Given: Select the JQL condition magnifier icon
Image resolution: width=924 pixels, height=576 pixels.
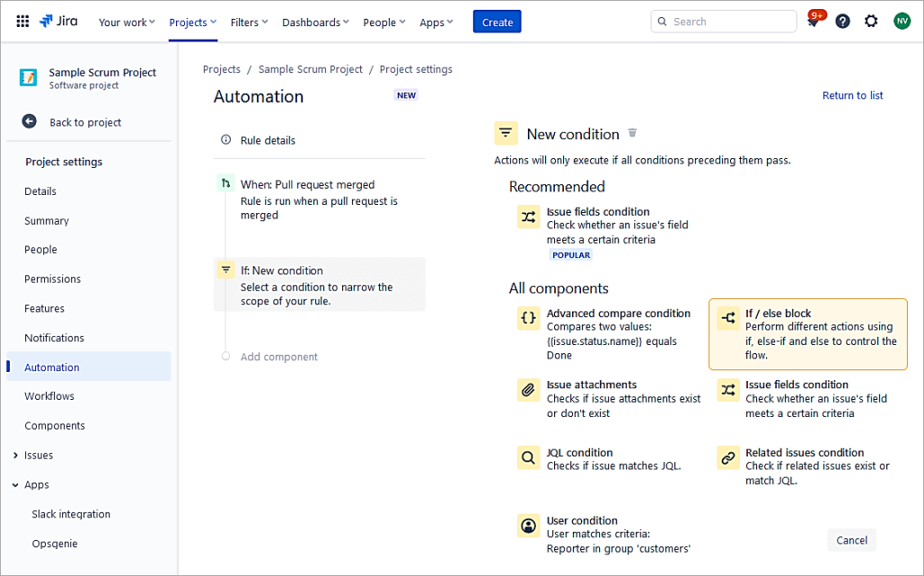Looking at the screenshot, I should (528, 458).
